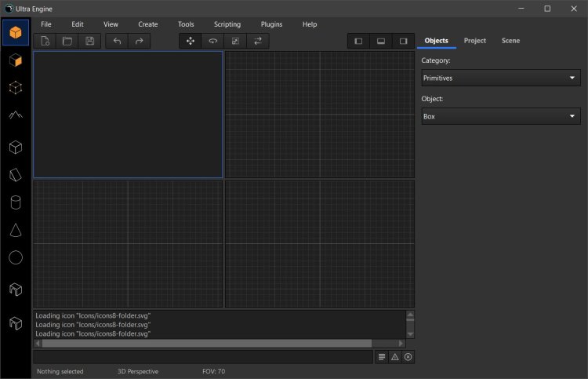Click the Undo arrow icon
Image resolution: width=588 pixels, height=379 pixels.
pyautogui.click(x=117, y=41)
